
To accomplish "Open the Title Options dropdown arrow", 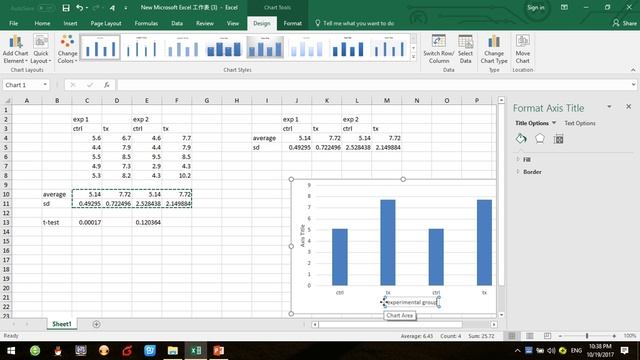I will click(554, 123).
